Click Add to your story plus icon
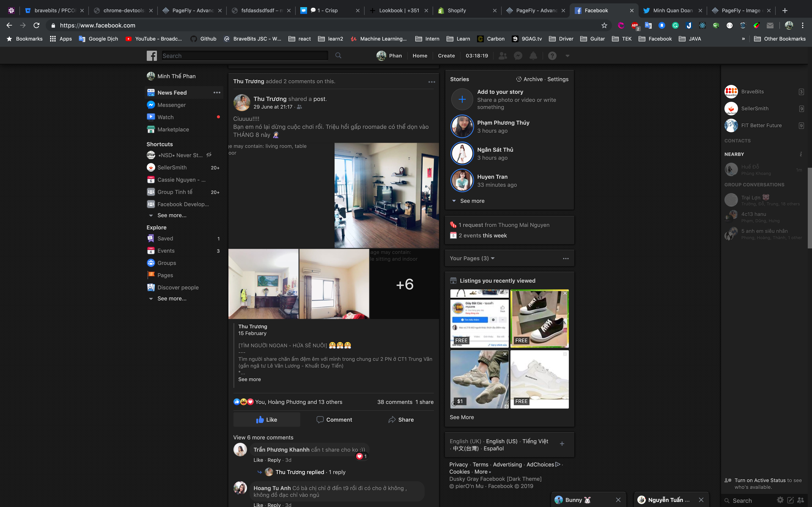 pos(462,99)
